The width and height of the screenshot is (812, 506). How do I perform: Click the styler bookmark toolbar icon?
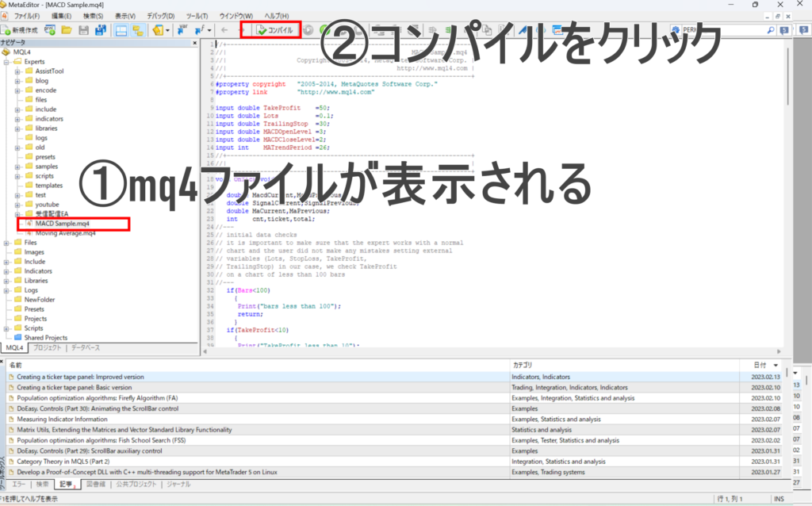click(x=158, y=30)
